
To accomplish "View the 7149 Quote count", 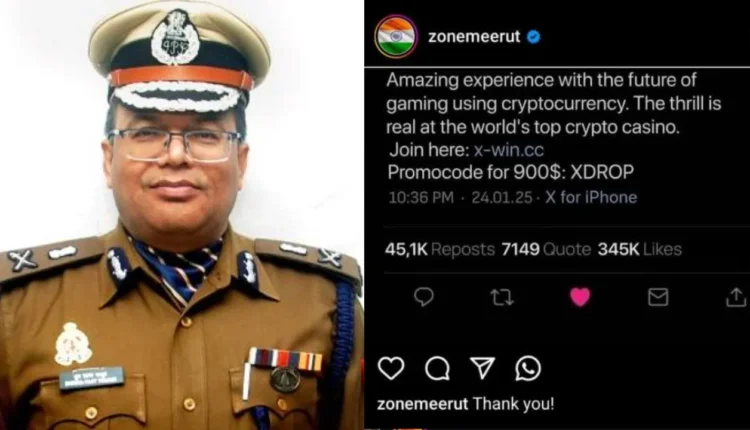I will pos(546,249).
